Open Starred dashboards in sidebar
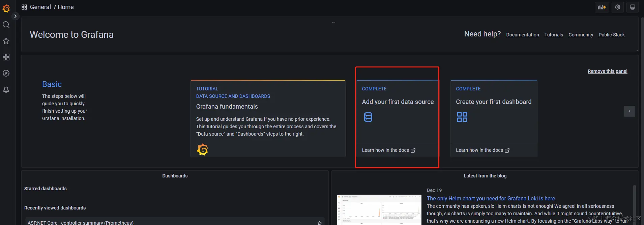The width and height of the screenshot is (644, 225). [6, 41]
